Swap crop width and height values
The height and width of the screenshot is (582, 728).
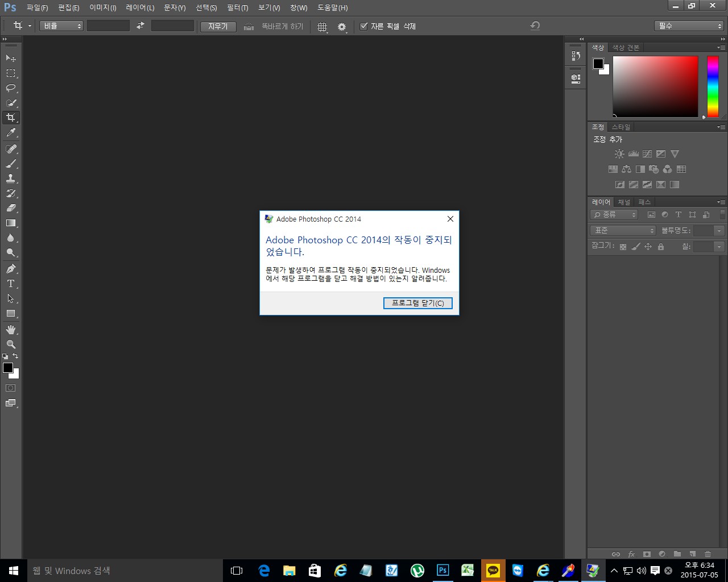click(x=140, y=26)
